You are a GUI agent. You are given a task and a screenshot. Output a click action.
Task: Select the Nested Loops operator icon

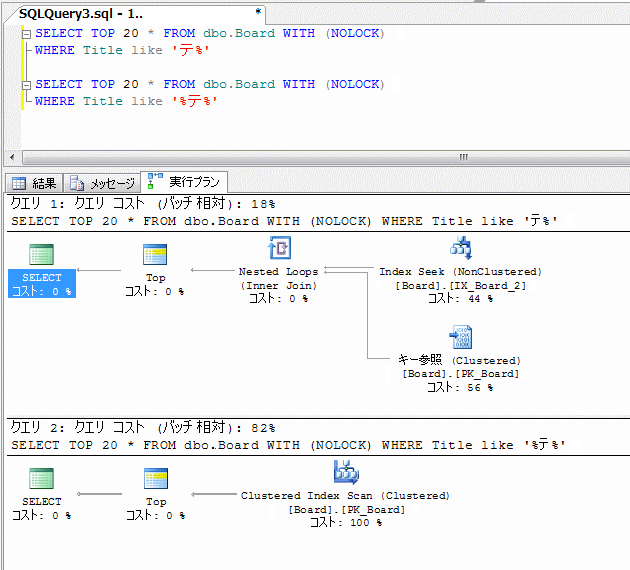pos(280,247)
